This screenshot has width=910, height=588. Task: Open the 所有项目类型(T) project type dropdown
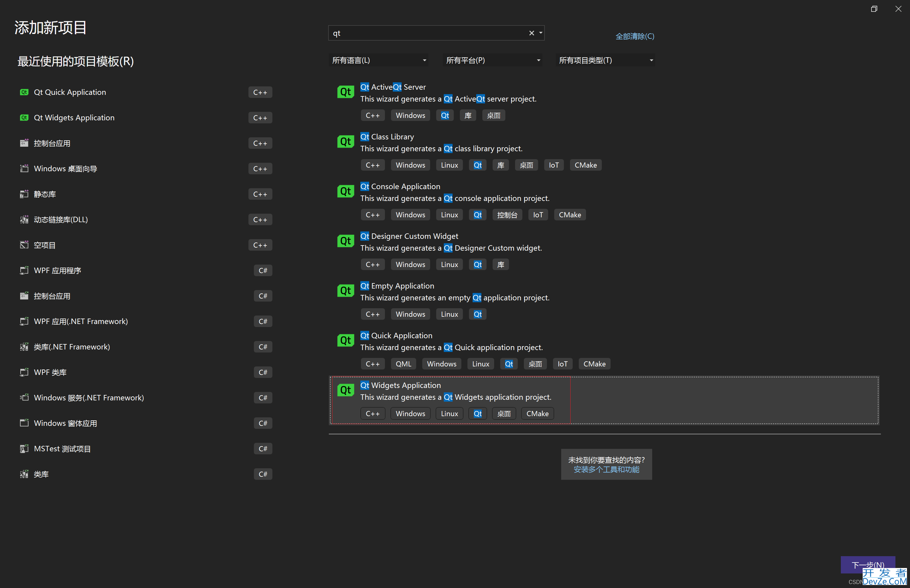tap(605, 60)
